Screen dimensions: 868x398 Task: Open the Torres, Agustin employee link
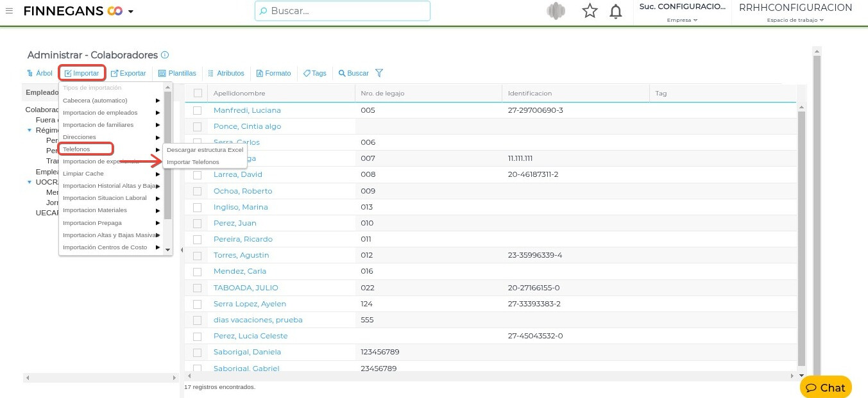click(x=241, y=255)
